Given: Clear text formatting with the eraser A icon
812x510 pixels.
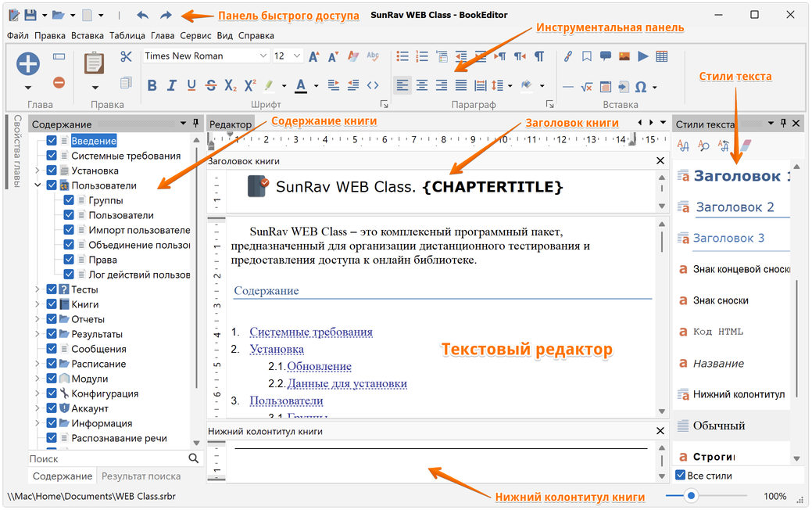Looking at the screenshot, I should 353,56.
